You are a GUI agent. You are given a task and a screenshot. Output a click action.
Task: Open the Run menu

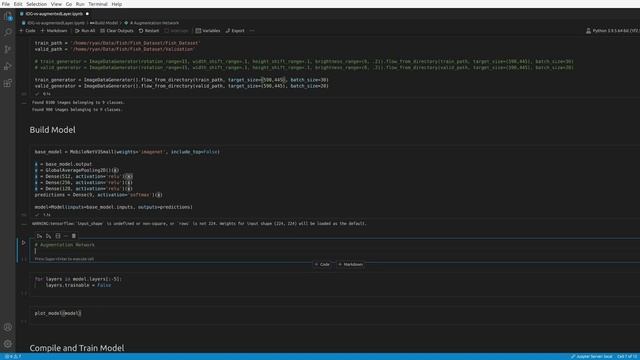(x=80, y=4)
